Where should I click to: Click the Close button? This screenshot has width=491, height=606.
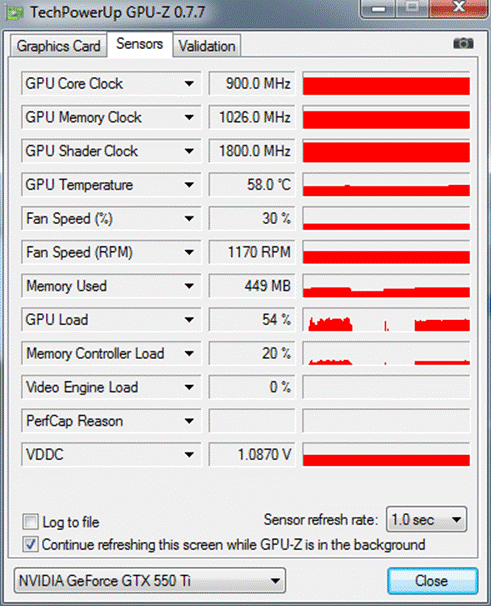(x=432, y=580)
